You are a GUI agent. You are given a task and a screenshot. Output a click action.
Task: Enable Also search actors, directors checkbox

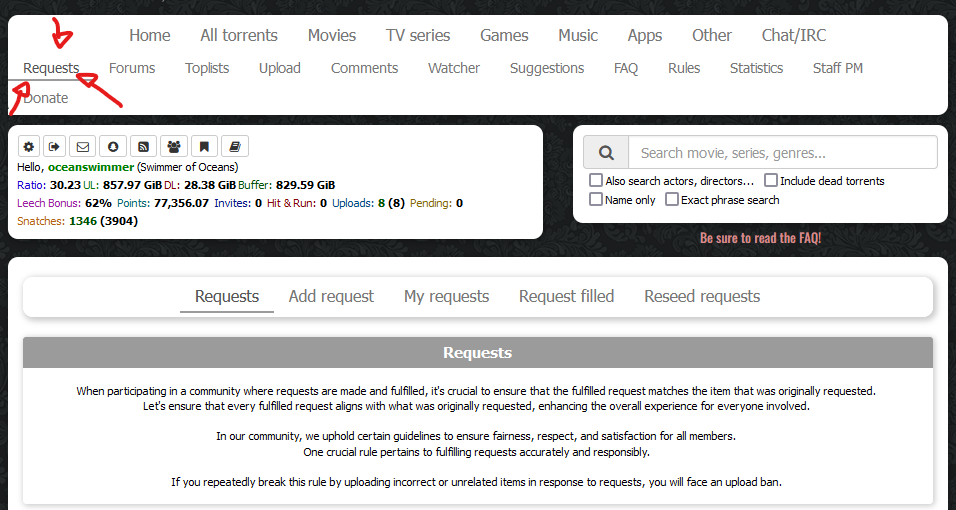click(596, 181)
